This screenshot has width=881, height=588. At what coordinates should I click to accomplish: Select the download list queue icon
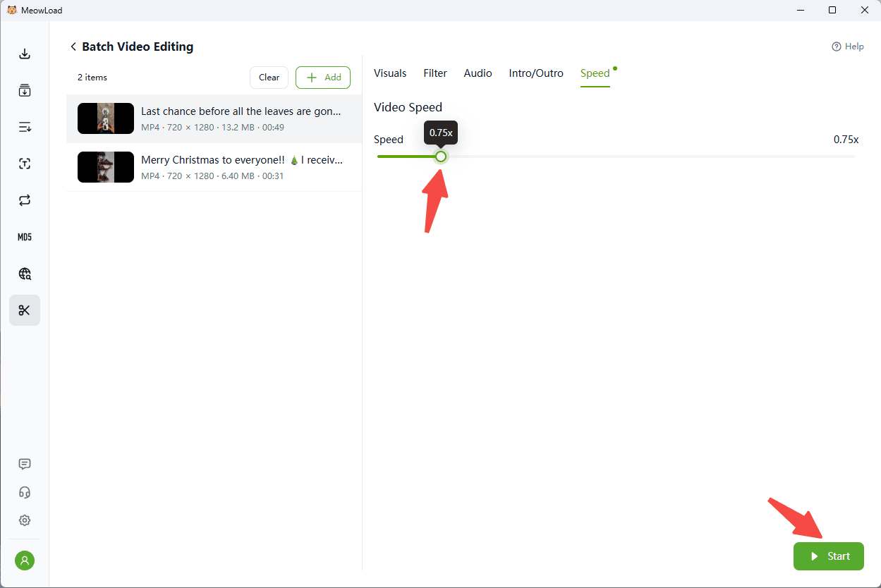25,127
